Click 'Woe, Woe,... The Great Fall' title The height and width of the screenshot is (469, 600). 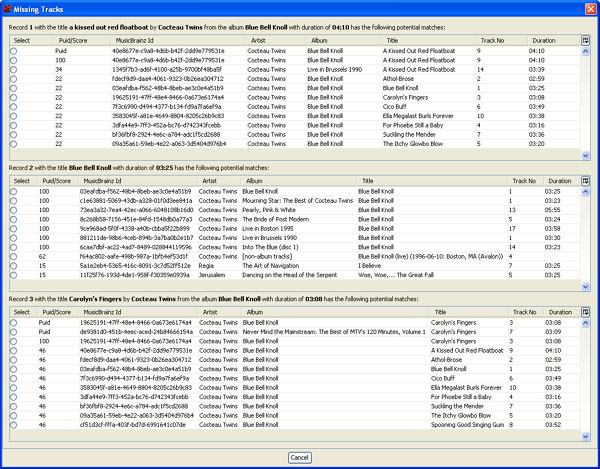(396, 275)
